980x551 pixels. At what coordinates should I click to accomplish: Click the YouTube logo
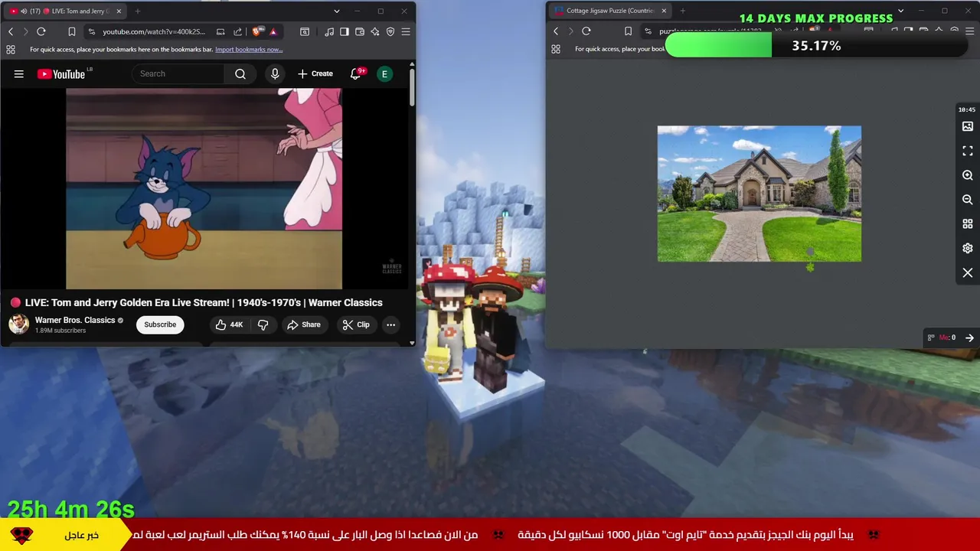click(61, 73)
